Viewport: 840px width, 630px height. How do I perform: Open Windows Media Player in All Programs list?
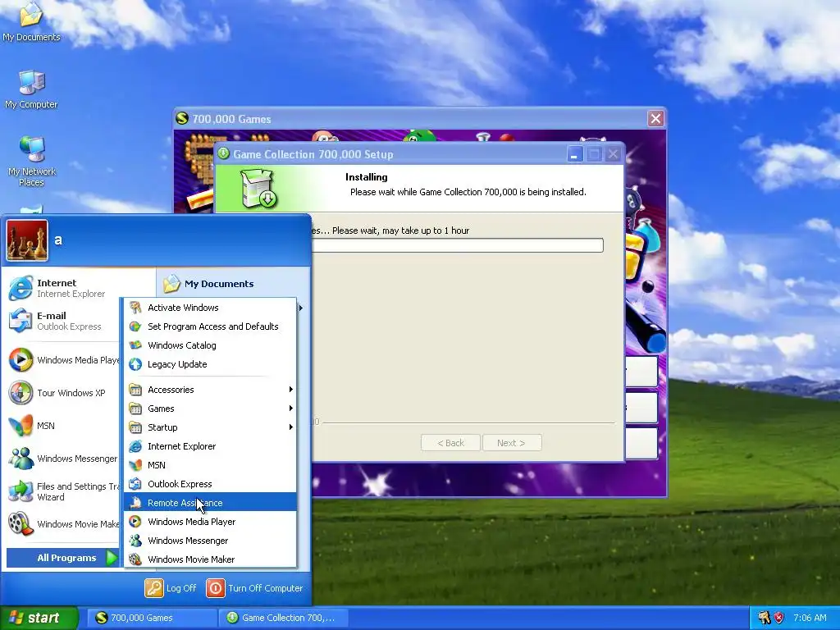tap(210, 522)
